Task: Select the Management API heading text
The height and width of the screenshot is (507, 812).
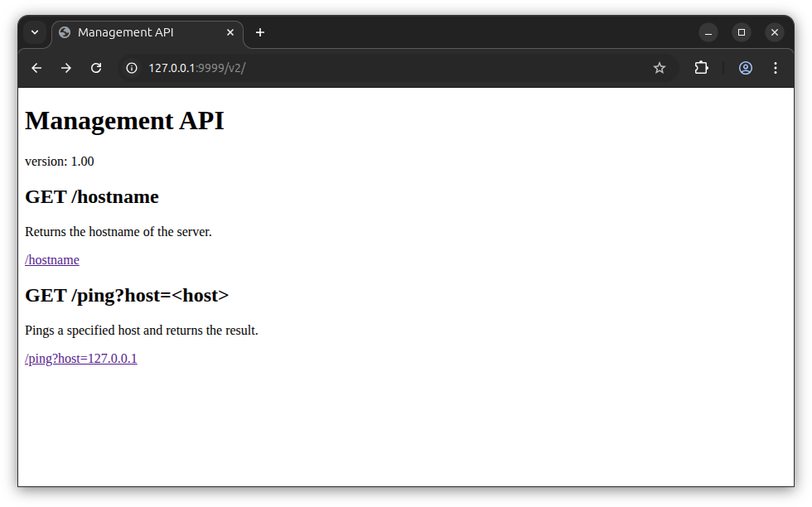Action: (124, 121)
